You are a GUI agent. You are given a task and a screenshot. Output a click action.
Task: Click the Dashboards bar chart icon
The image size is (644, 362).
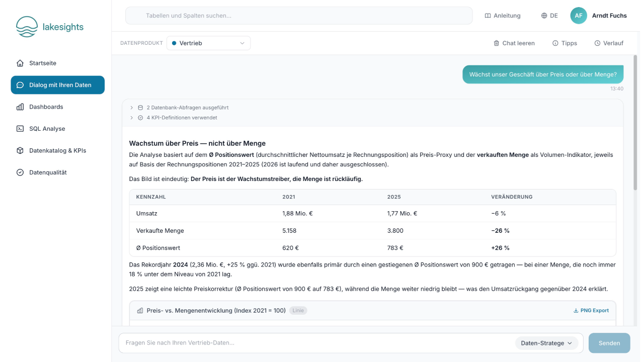pos(20,107)
